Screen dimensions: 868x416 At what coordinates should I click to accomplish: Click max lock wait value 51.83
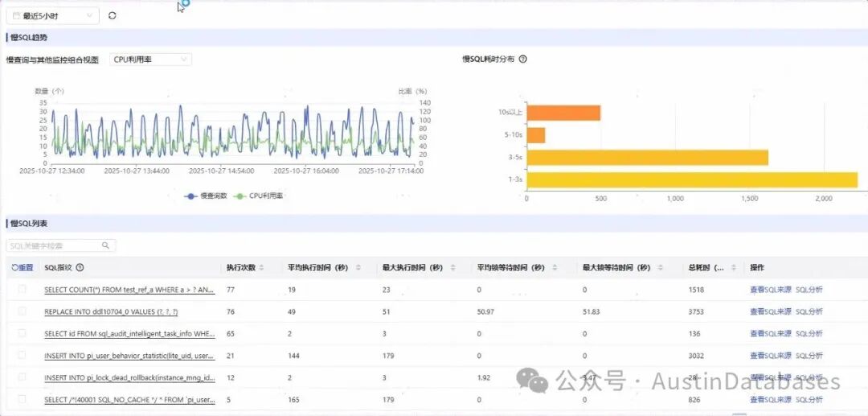coord(592,312)
